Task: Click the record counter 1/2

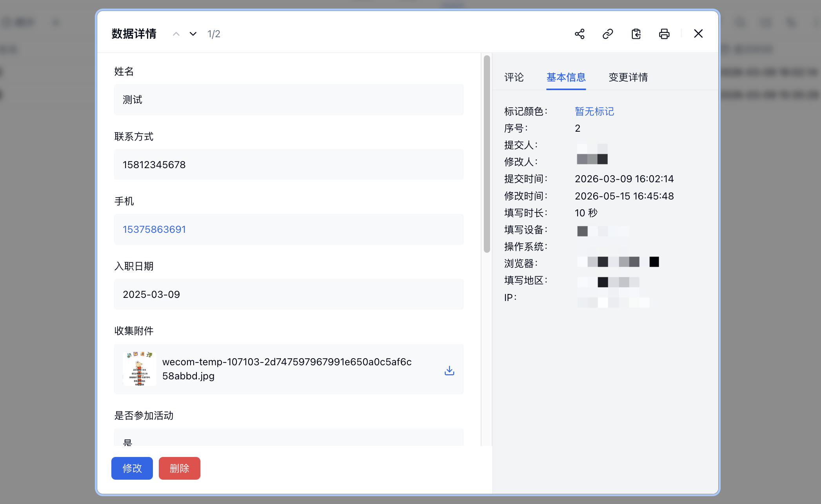Action: tap(214, 34)
